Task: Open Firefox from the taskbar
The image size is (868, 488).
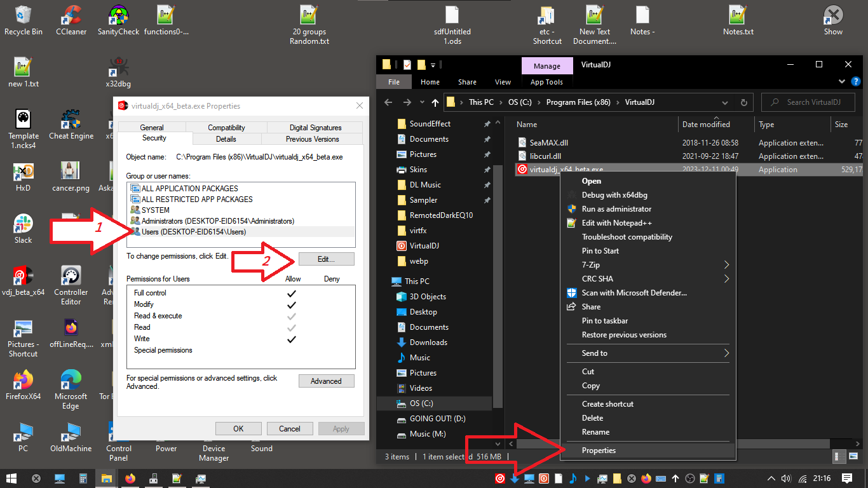Action: pos(130,478)
